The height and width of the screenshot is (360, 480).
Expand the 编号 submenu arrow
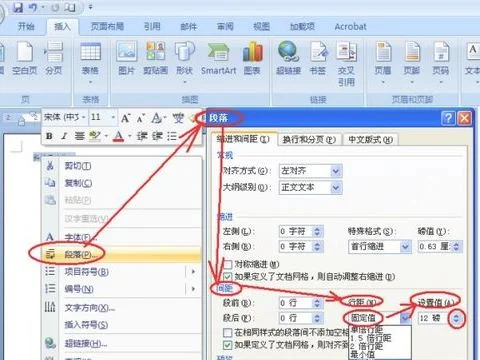(193, 288)
